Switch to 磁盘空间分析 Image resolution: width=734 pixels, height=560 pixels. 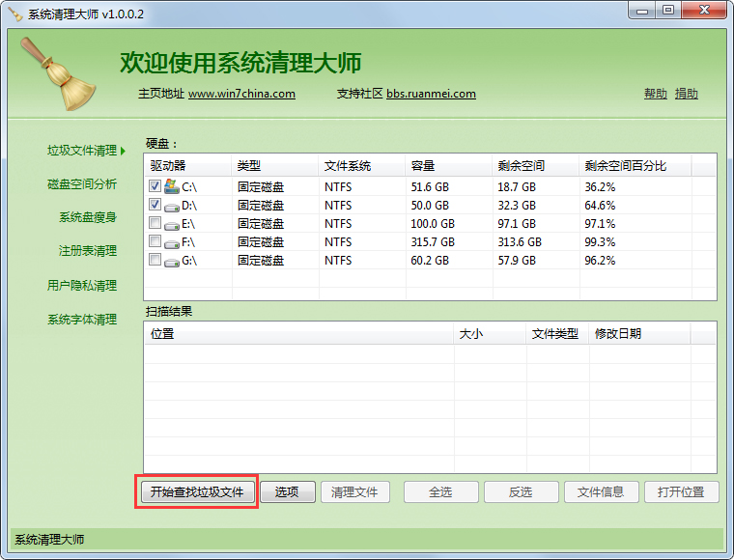(x=82, y=183)
